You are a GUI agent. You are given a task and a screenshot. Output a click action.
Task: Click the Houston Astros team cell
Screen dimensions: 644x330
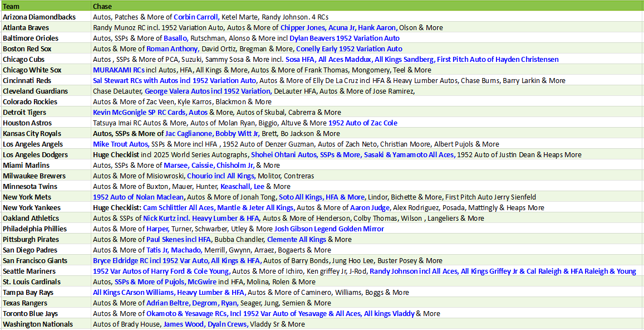point(46,123)
